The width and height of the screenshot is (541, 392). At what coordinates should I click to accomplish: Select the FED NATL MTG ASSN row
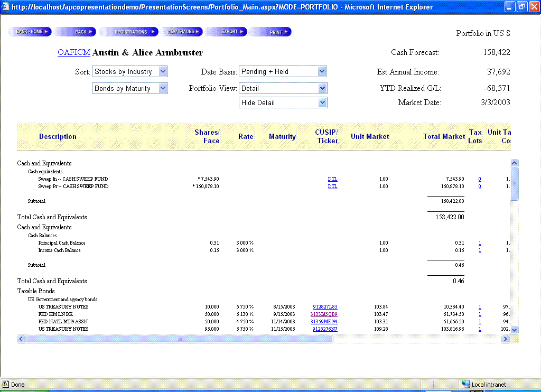pos(263,322)
